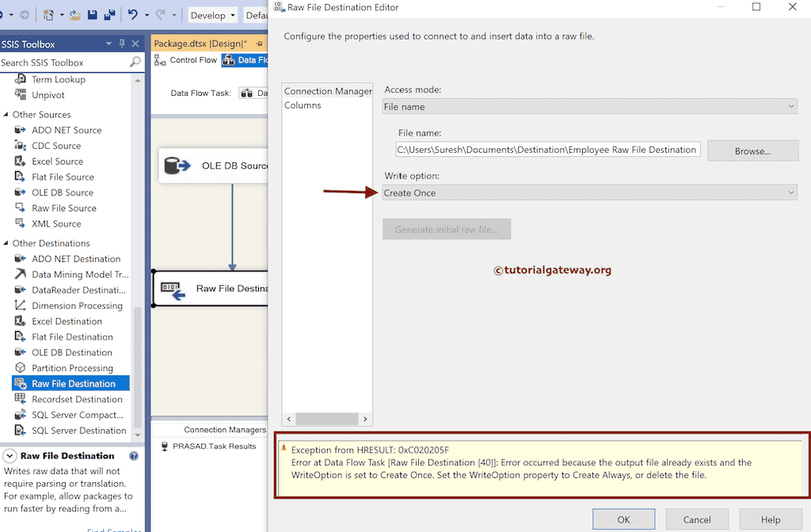Open the Access mode dropdown
The width and height of the screenshot is (811, 532).
tap(790, 105)
